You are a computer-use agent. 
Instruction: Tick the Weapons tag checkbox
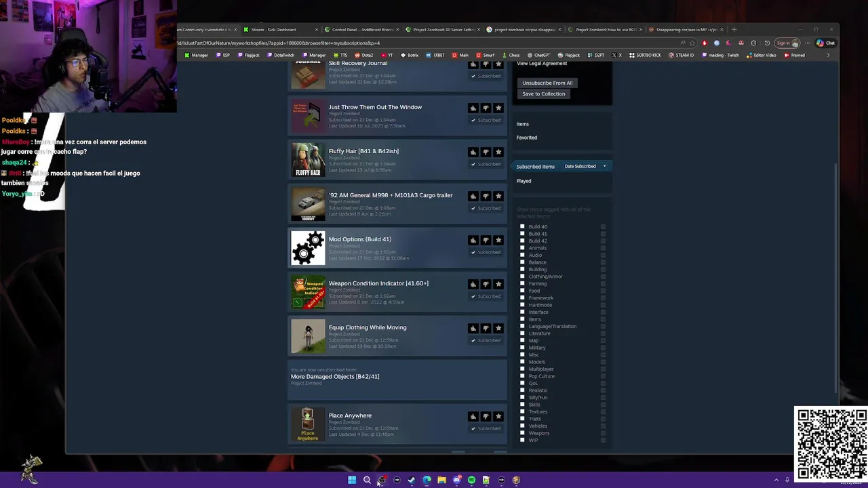(522, 433)
